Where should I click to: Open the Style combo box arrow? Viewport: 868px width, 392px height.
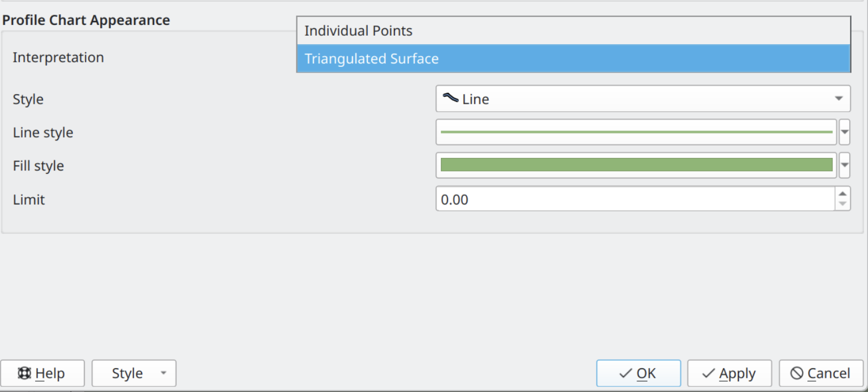pos(839,99)
